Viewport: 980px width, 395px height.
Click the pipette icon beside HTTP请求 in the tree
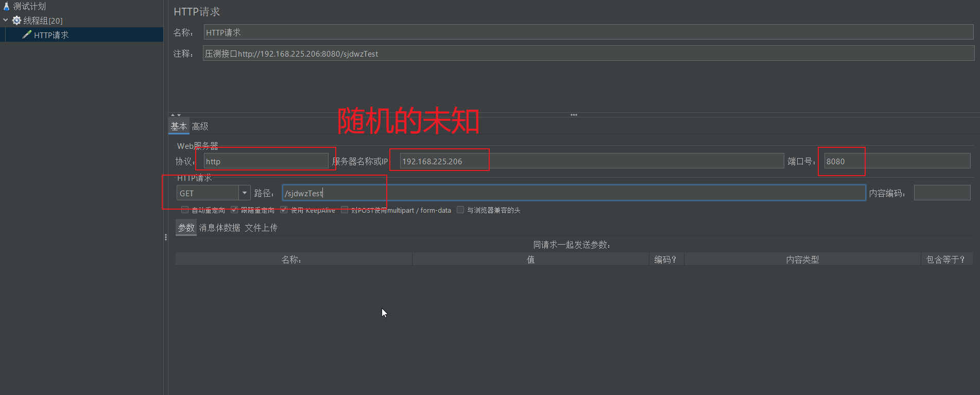[27, 35]
